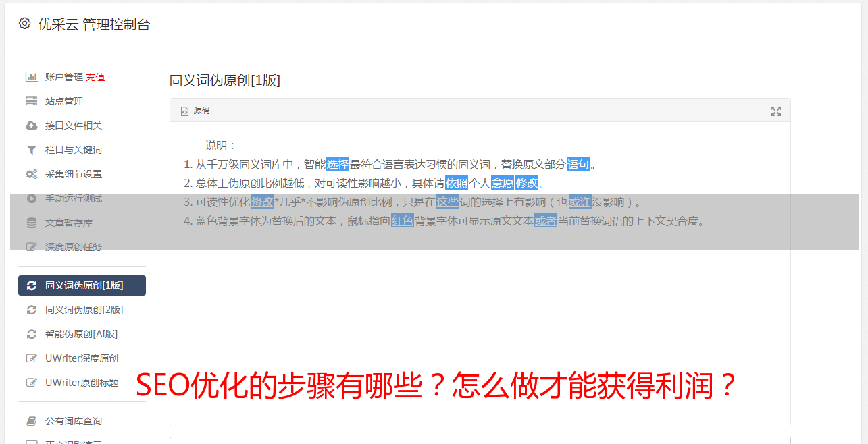The image size is (868, 444).
Task: Click the red 充值 link
Action: click(95, 77)
